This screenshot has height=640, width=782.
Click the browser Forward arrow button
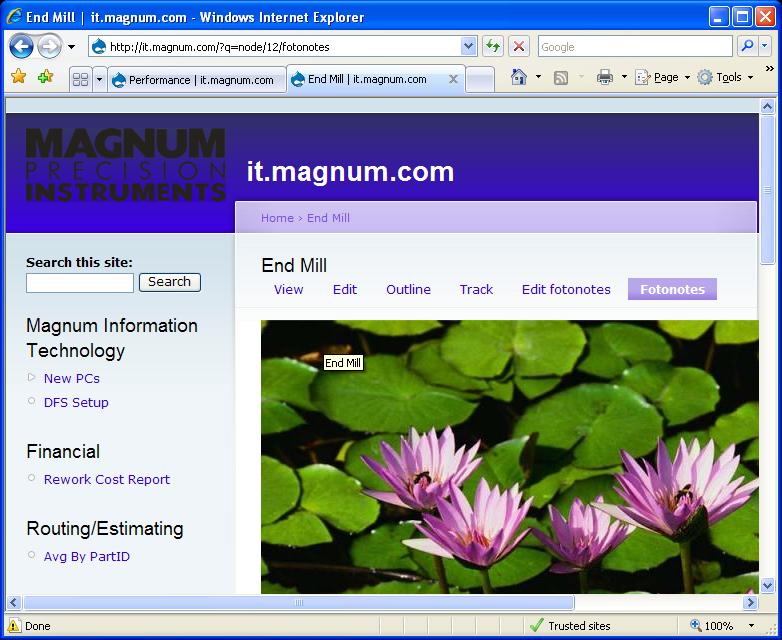(49, 47)
